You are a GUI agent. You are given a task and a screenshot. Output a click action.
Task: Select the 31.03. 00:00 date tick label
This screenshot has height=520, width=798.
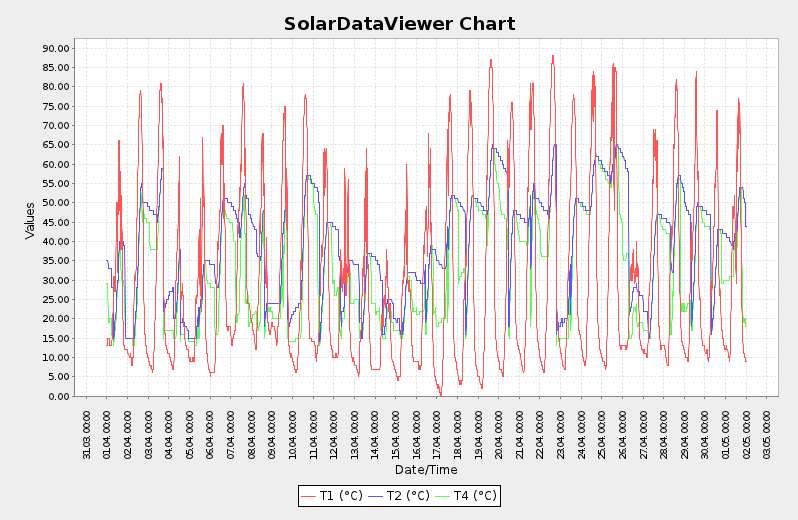pyautogui.click(x=87, y=428)
